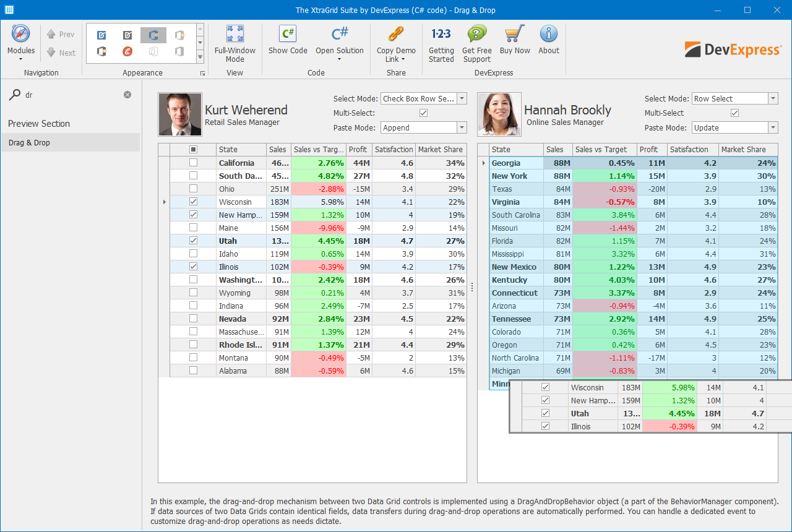
Task: Click the Buy Now shopping cart
Action: coord(514,34)
